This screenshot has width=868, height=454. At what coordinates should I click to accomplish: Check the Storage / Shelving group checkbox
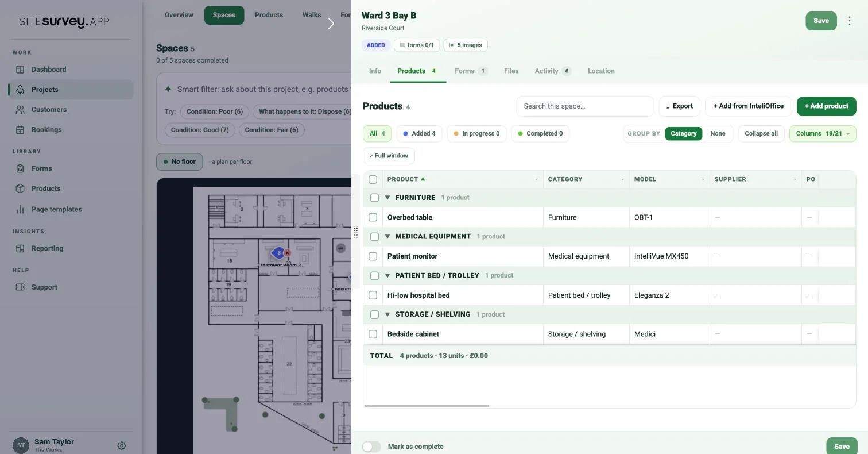click(375, 314)
